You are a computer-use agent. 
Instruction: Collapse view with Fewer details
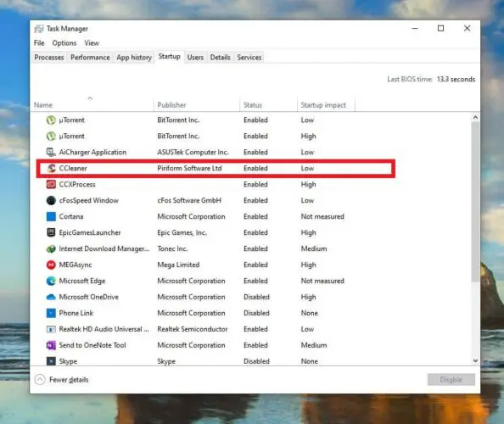click(x=61, y=380)
